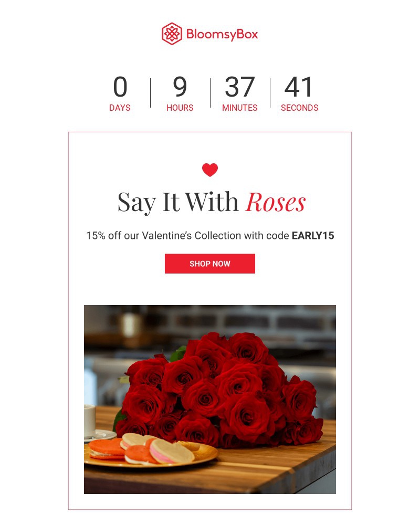The height and width of the screenshot is (525, 420).
Task: Click the Valentine's Collection discount sentence
Action: coord(210,235)
